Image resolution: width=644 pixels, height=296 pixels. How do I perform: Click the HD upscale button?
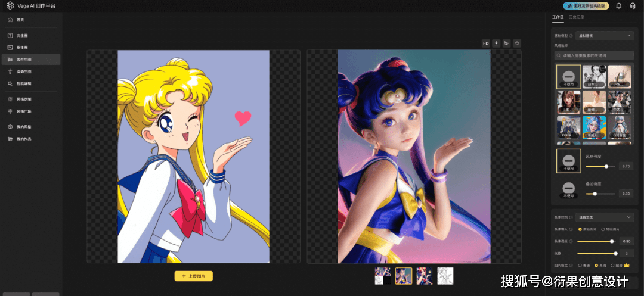(x=486, y=43)
